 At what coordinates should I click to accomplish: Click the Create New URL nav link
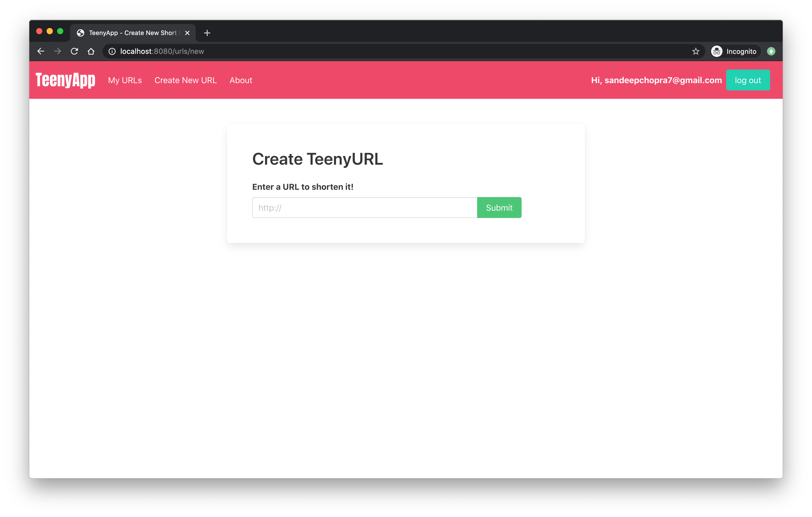coord(186,81)
